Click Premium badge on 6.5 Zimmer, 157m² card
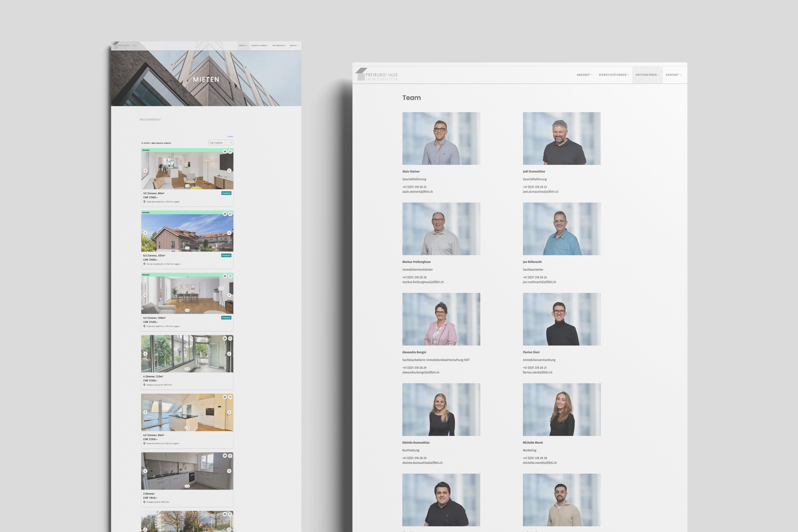798x532 pixels. click(x=226, y=255)
